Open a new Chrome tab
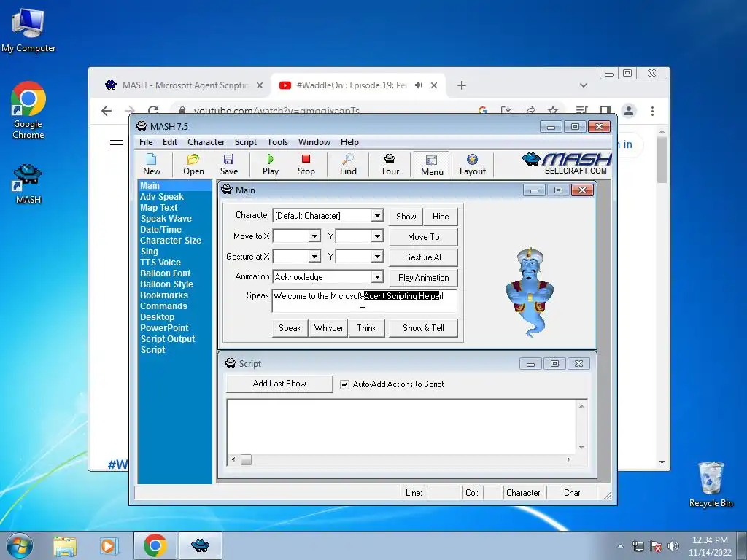 pyautogui.click(x=461, y=85)
